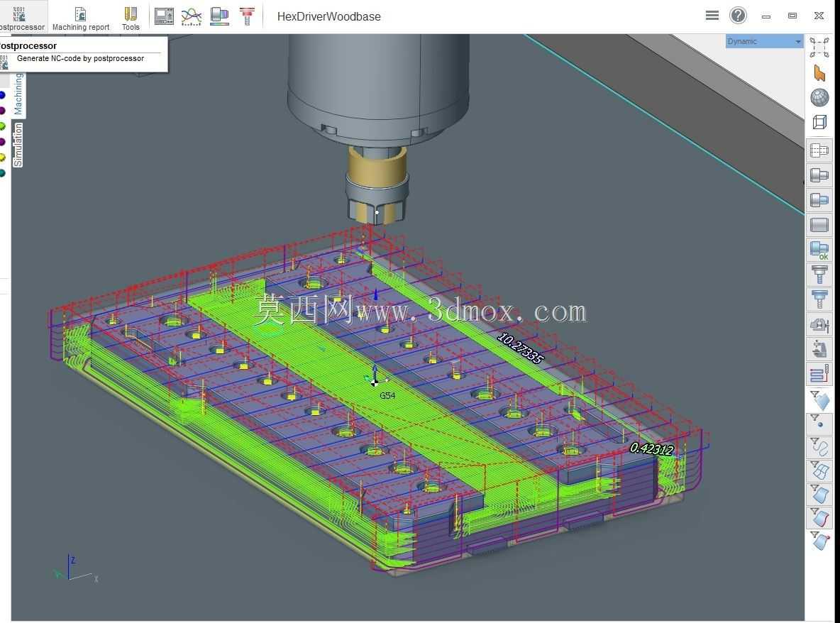Toggle blue-tipped part visibility icon

tap(819, 200)
